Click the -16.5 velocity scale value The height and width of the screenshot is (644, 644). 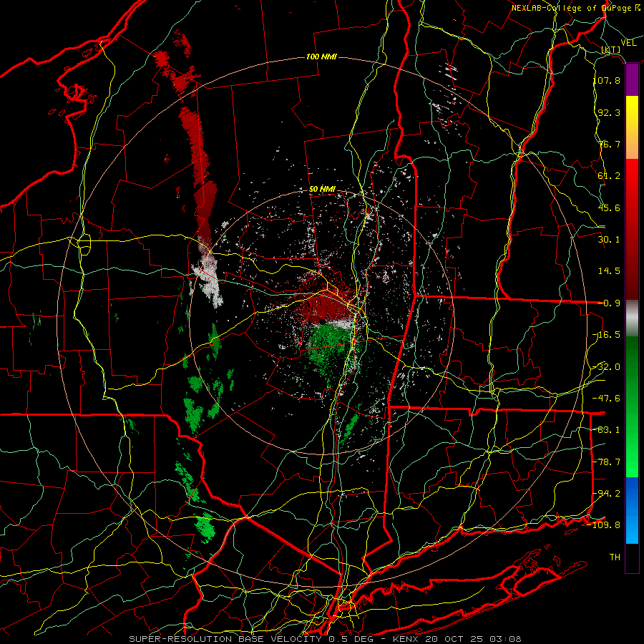[x=607, y=335]
